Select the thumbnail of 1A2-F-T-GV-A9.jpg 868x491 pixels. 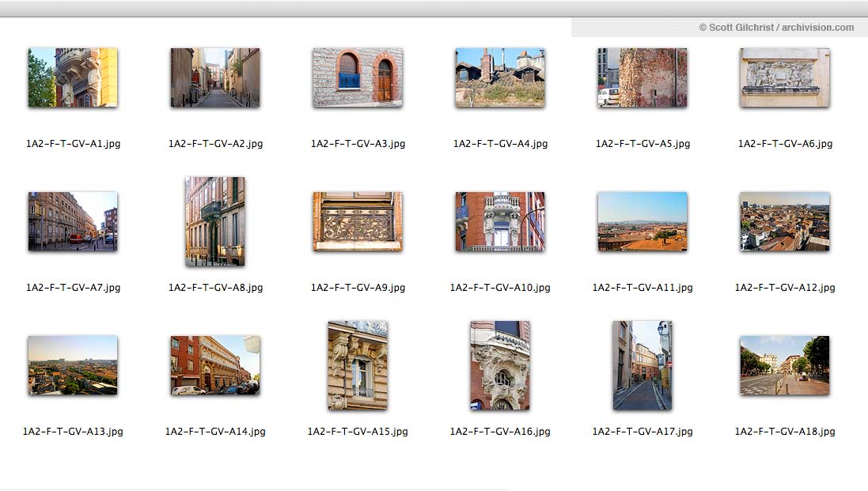pyautogui.click(x=358, y=221)
